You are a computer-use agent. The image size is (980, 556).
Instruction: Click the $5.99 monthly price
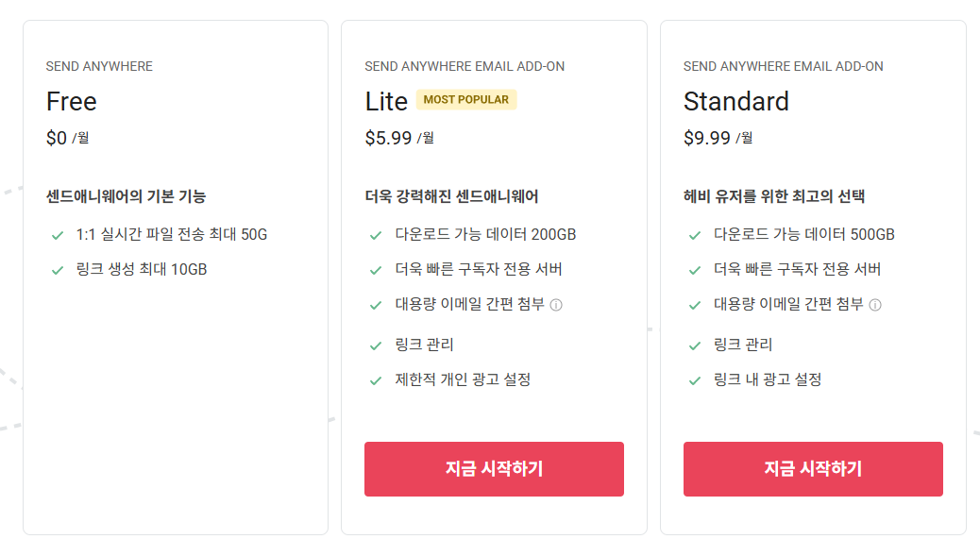point(389,138)
